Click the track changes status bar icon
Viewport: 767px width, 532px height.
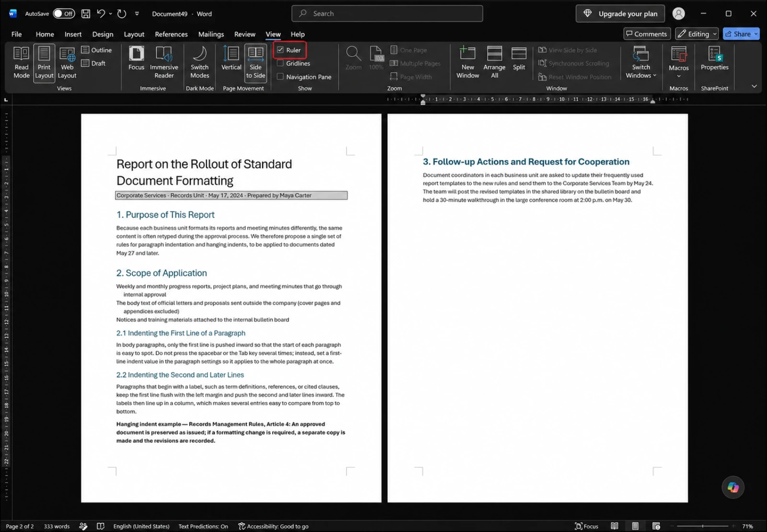point(83,526)
